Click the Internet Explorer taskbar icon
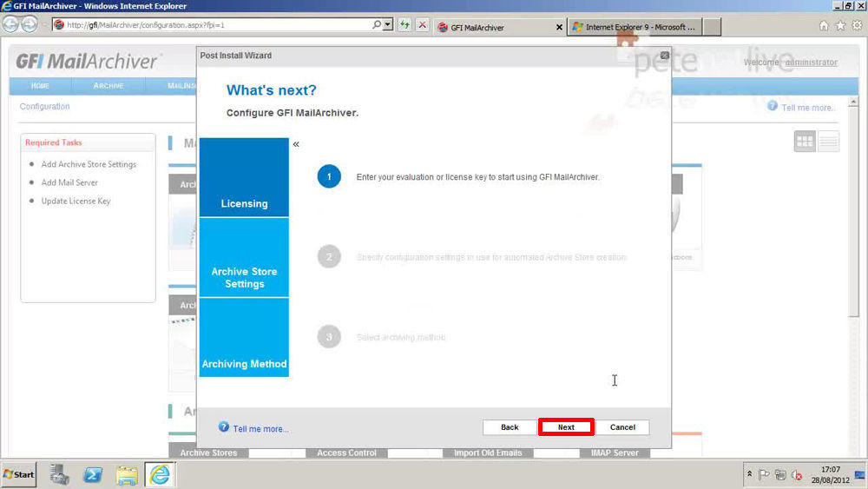Image resolution: width=868 pixels, height=489 pixels. (x=160, y=474)
